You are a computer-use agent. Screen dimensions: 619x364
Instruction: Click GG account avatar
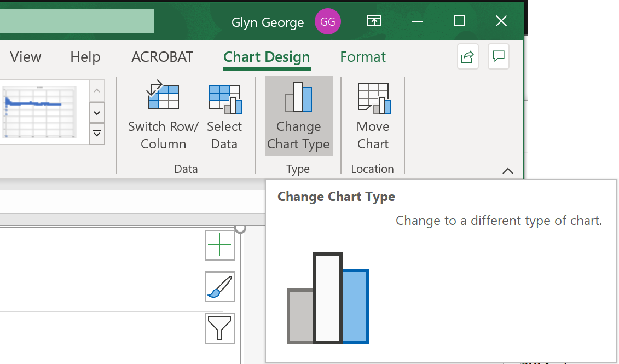(328, 21)
